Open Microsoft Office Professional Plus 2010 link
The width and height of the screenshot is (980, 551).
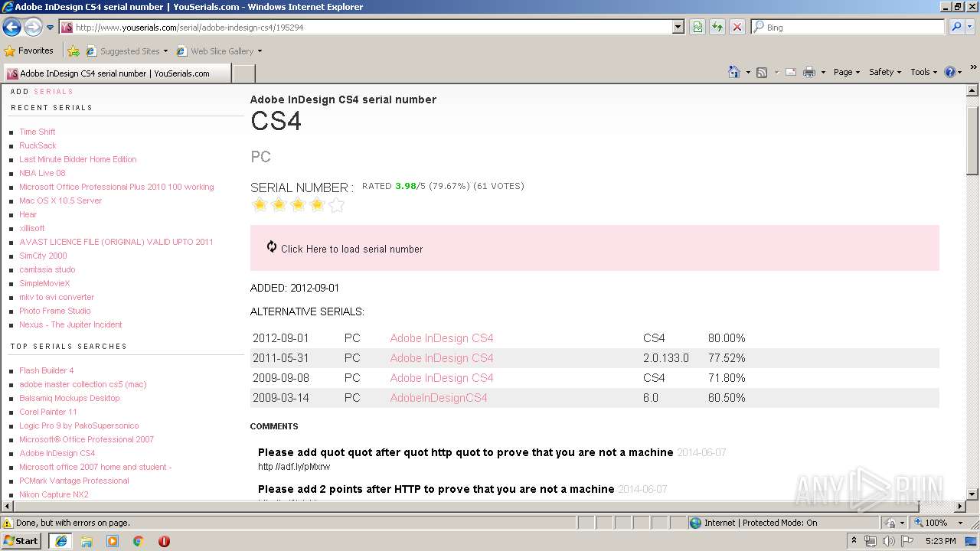[x=116, y=187]
